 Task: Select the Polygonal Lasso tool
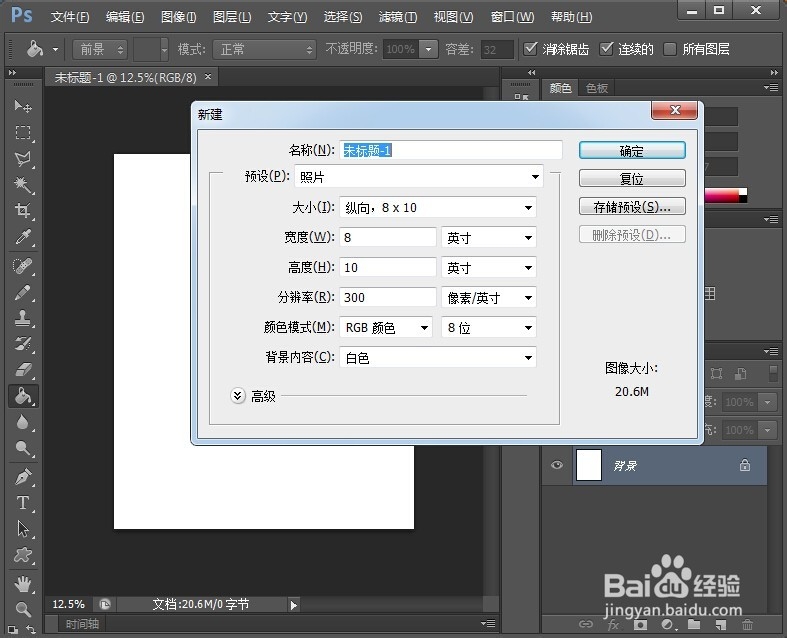click(23, 159)
